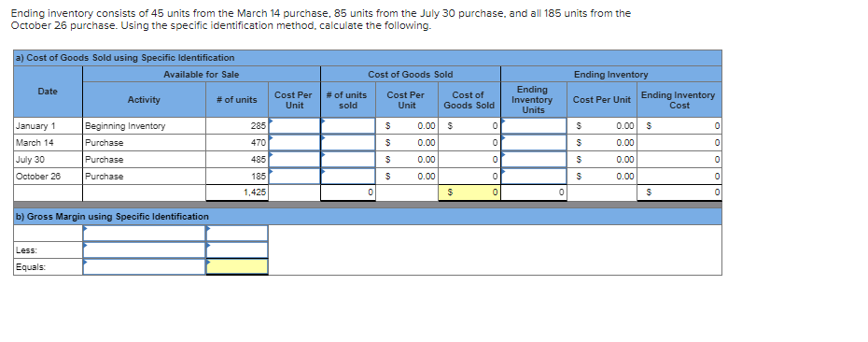
Task: Click the Date column header
Action: 48,92
